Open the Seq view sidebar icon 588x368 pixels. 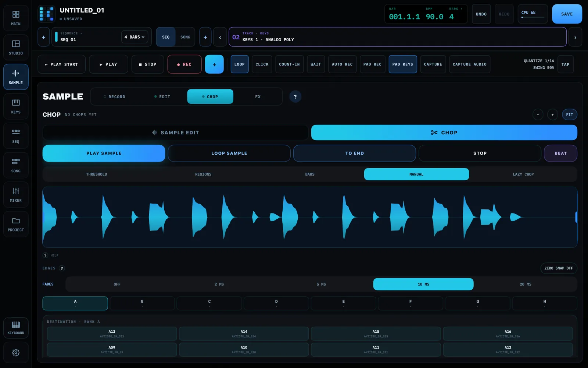tap(16, 136)
